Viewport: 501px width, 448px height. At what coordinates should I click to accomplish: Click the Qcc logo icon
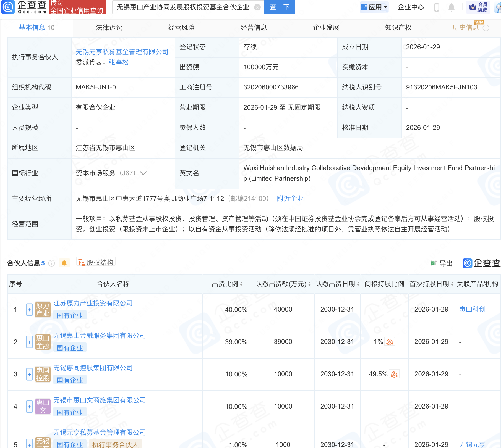[x=8, y=7]
